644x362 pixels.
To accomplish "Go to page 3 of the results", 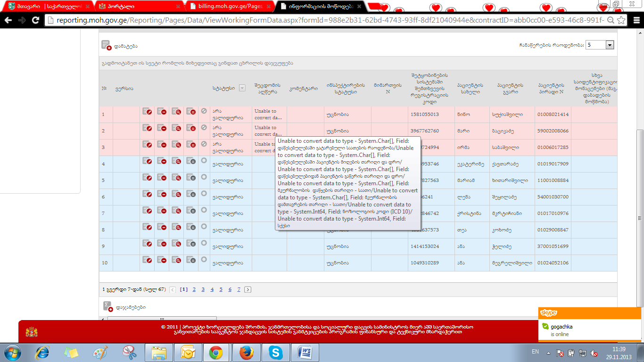I will click(203, 289).
